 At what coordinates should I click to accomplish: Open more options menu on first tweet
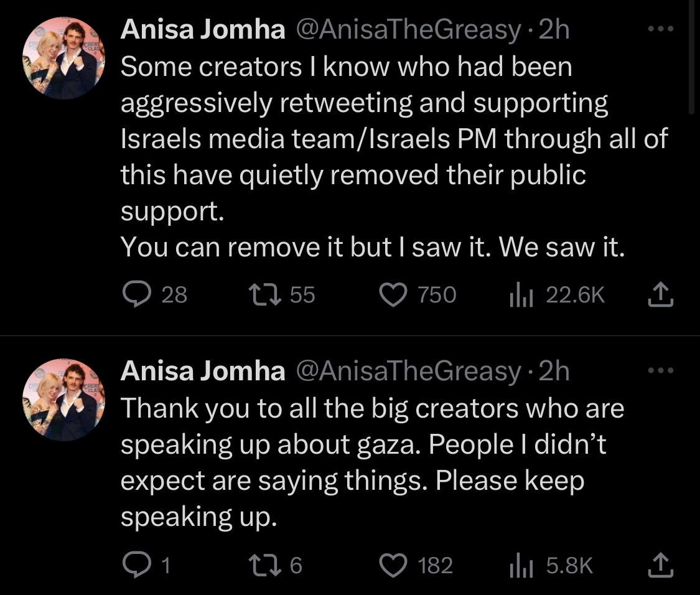[660, 29]
